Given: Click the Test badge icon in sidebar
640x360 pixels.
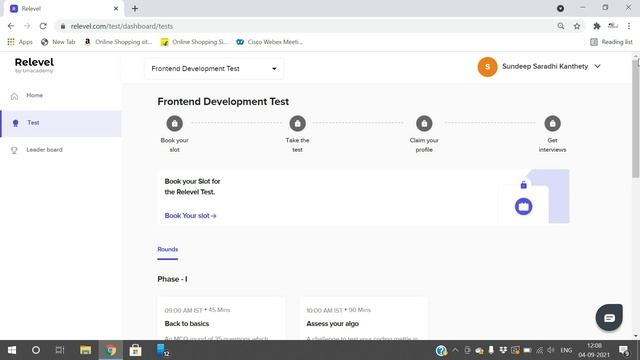Looking at the screenshot, I should [16, 123].
